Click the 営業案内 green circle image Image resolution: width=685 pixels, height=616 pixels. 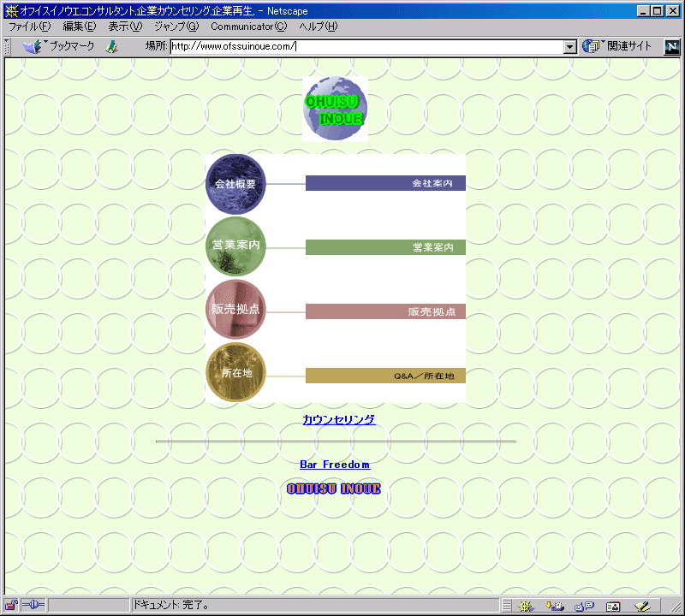click(x=235, y=246)
